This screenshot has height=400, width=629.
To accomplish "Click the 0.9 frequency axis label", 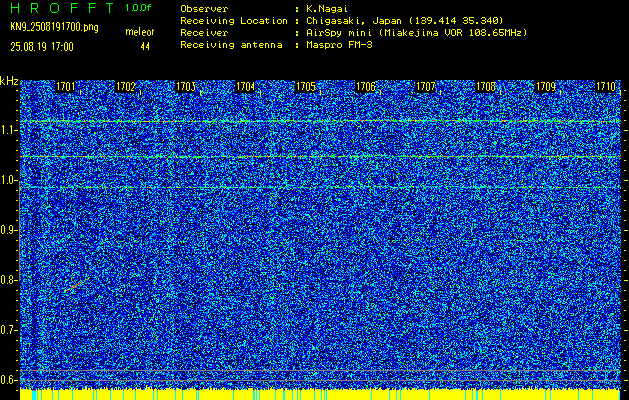I will click(x=7, y=230).
